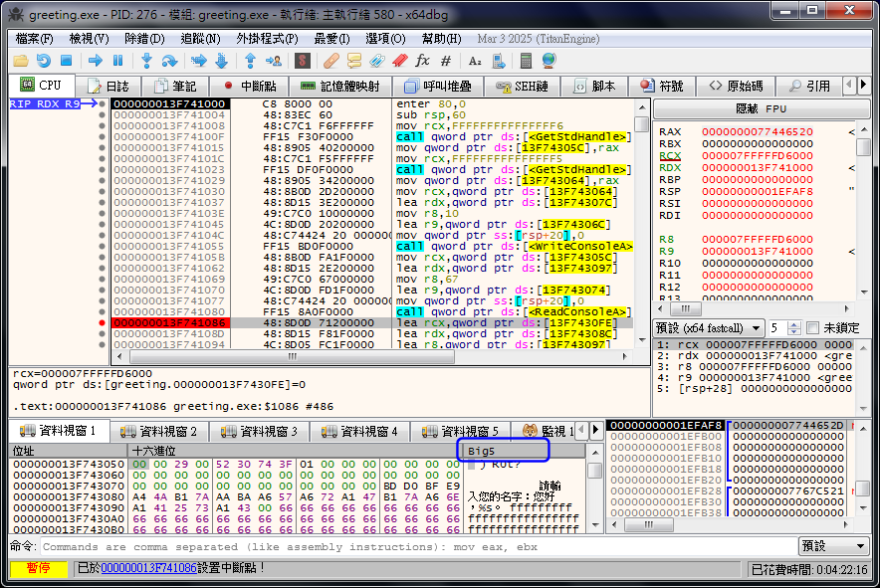Open the calculator toolbar icon
This screenshot has height=588, width=880.
526,61
